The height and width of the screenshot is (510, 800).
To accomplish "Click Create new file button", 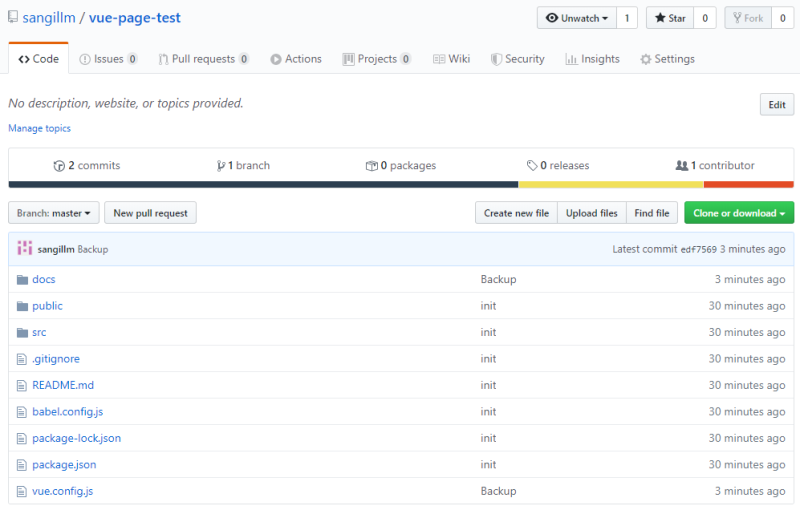I will (x=516, y=213).
